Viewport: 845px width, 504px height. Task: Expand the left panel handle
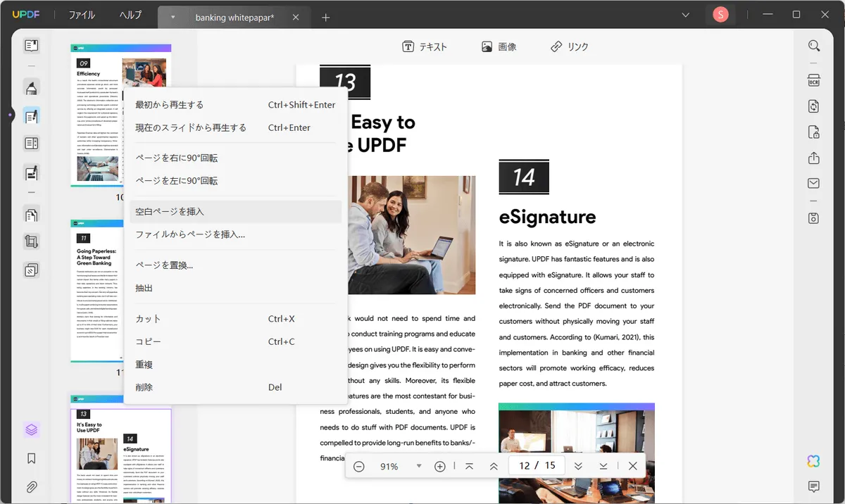tap(10, 115)
